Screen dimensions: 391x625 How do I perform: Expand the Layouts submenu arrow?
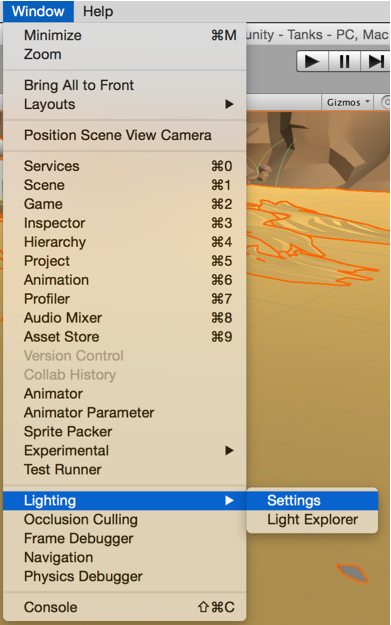tap(229, 104)
